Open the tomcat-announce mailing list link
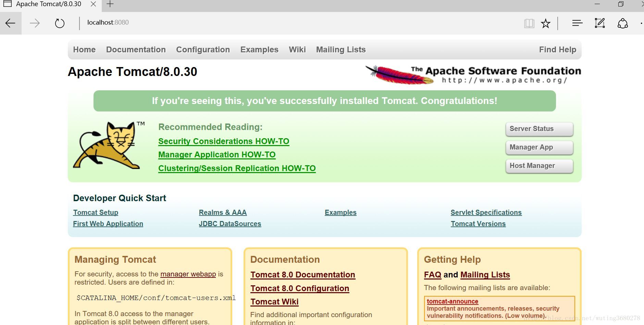 click(453, 301)
